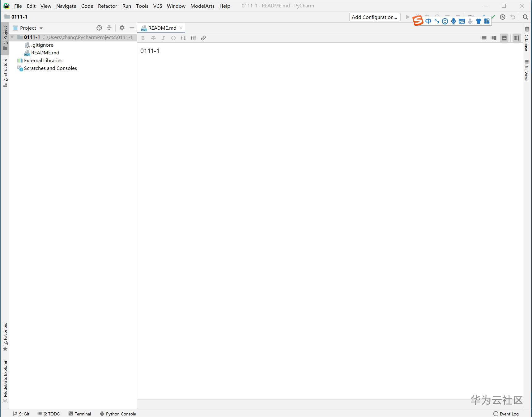Open the File menu

[x=18, y=6]
